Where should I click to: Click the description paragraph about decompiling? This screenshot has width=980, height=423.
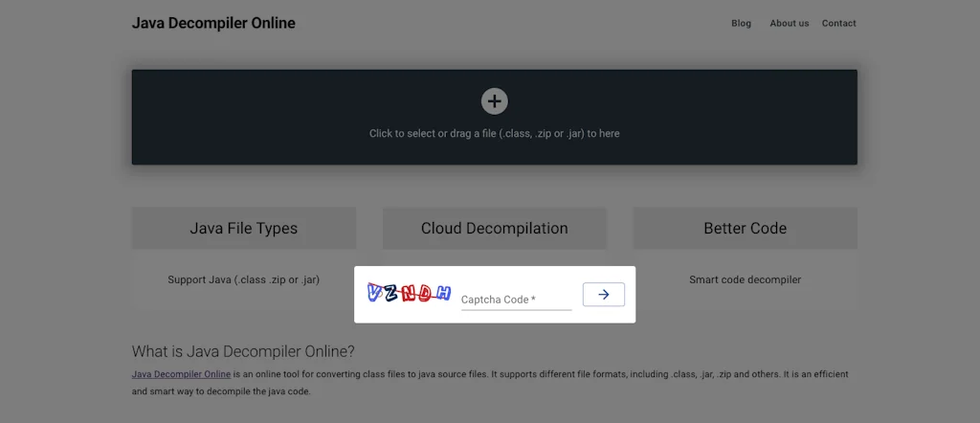pos(490,383)
